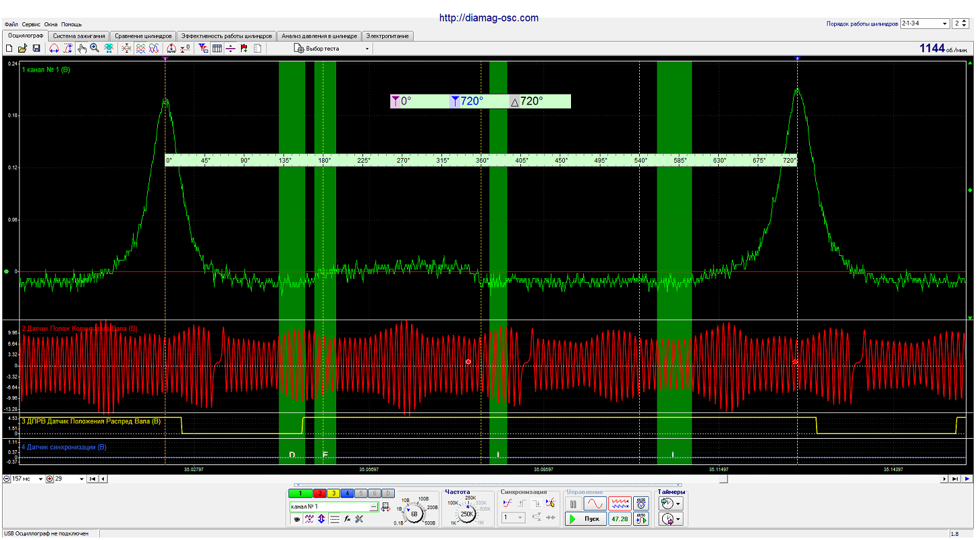Click the frequency knob showing 250K

[x=467, y=514]
